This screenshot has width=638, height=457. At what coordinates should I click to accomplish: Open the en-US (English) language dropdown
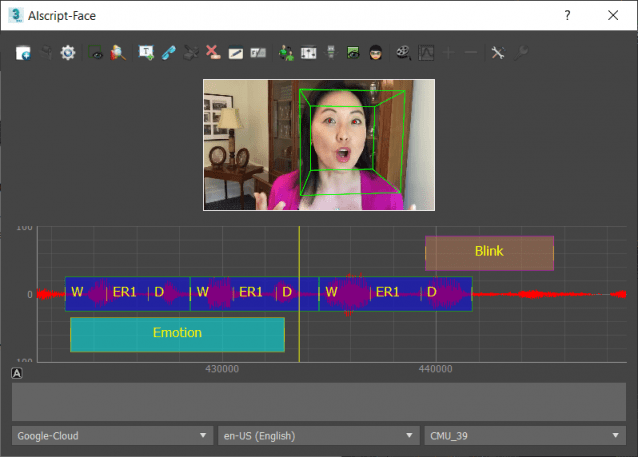319,435
